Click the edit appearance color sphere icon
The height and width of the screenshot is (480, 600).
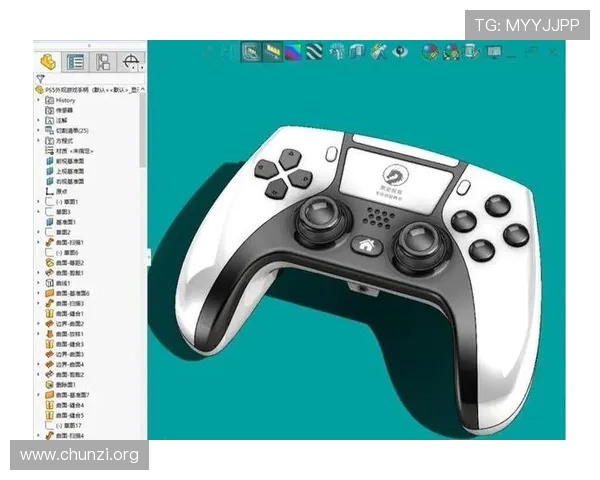tap(429, 51)
